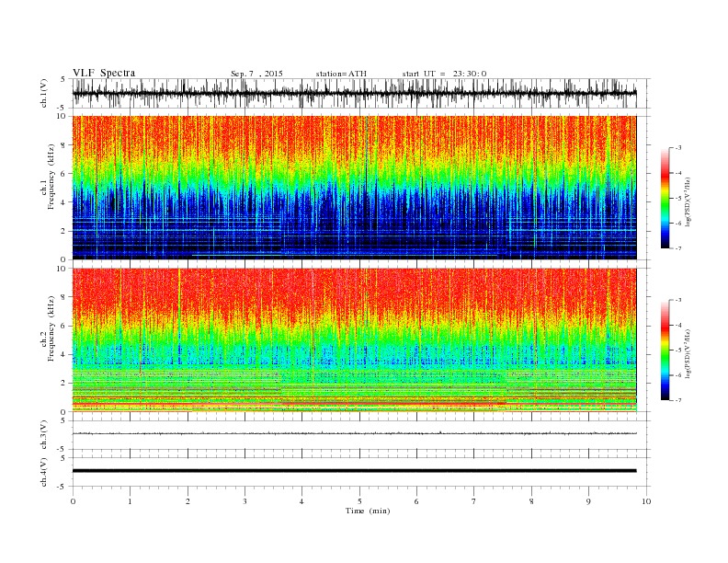728x563 pixels.
Task: Click the time axis tick label "1"
Action: click(x=130, y=501)
